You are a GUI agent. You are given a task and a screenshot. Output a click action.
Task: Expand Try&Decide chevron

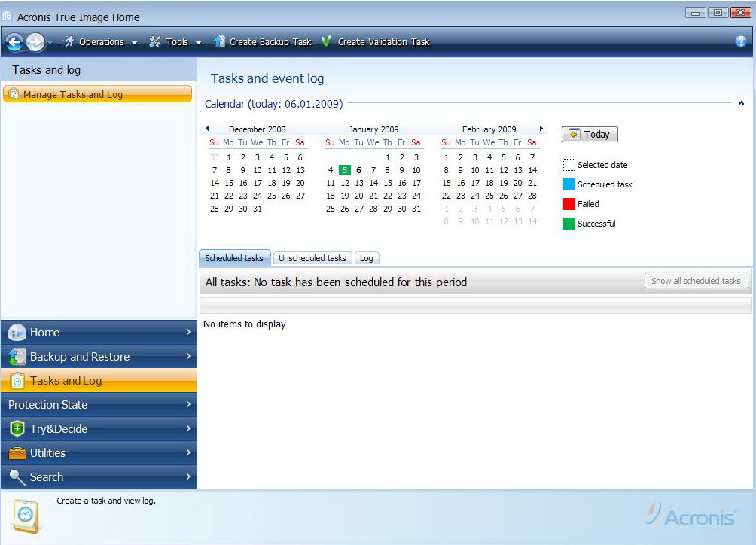click(188, 428)
